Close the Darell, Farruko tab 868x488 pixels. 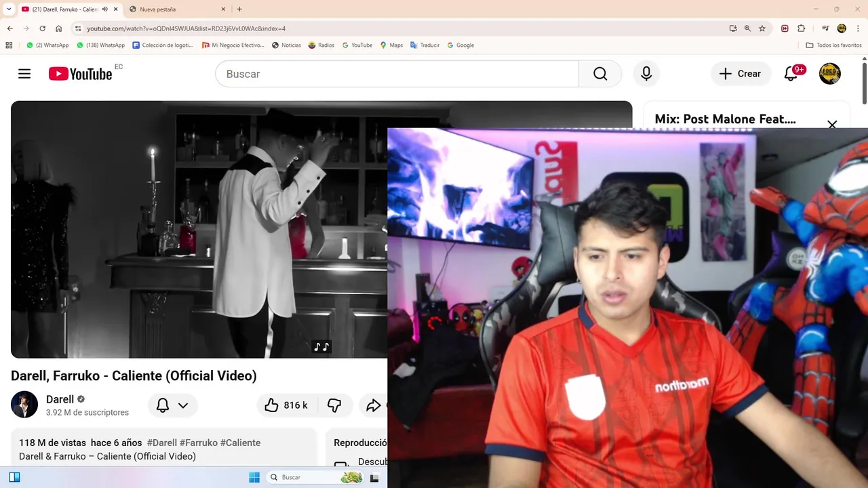(116, 9)
